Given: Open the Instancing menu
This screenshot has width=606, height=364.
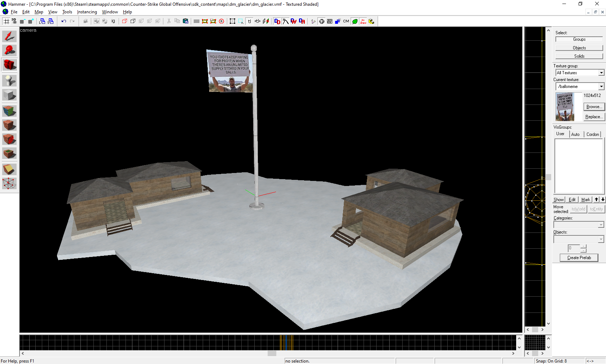Looking at the screenshot, I should (x=87, y=12).
